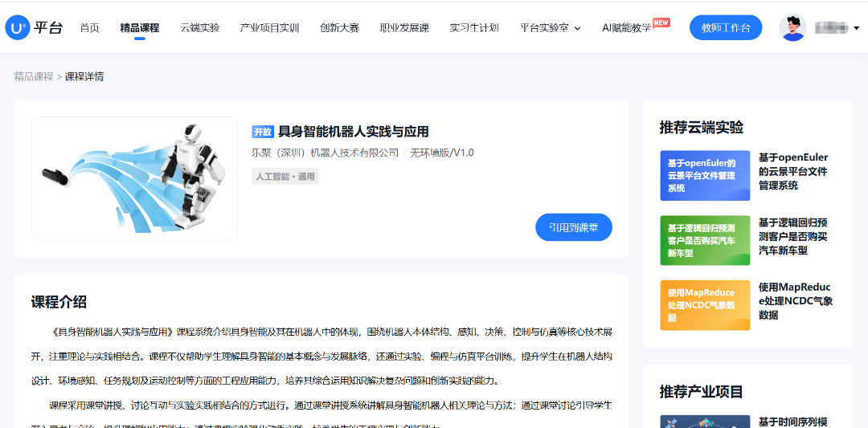Open the orange MapReduce experiment thumbnail
The image size is (868, 428).
(x=704, y=305)
